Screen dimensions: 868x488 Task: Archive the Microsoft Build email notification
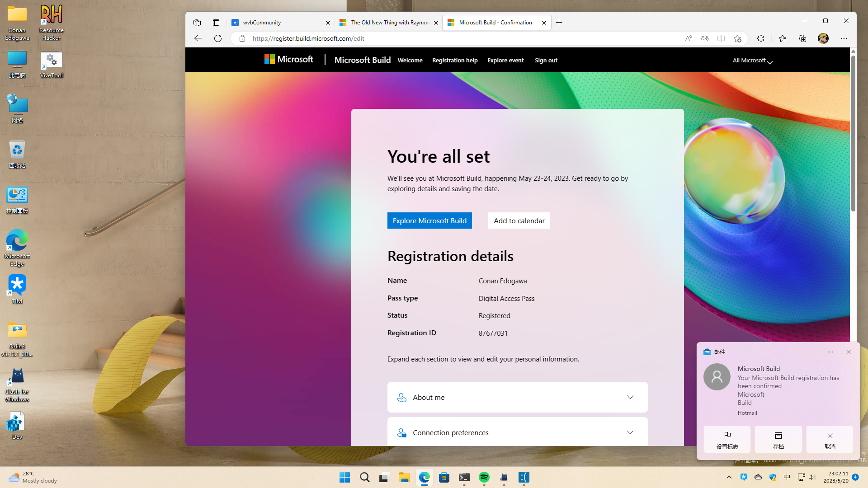(x=778, y=439)
